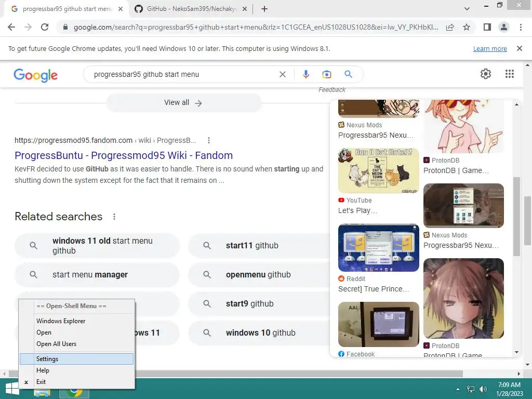
Task: Click the Windows Start button
Action: [x=11, y=389]
